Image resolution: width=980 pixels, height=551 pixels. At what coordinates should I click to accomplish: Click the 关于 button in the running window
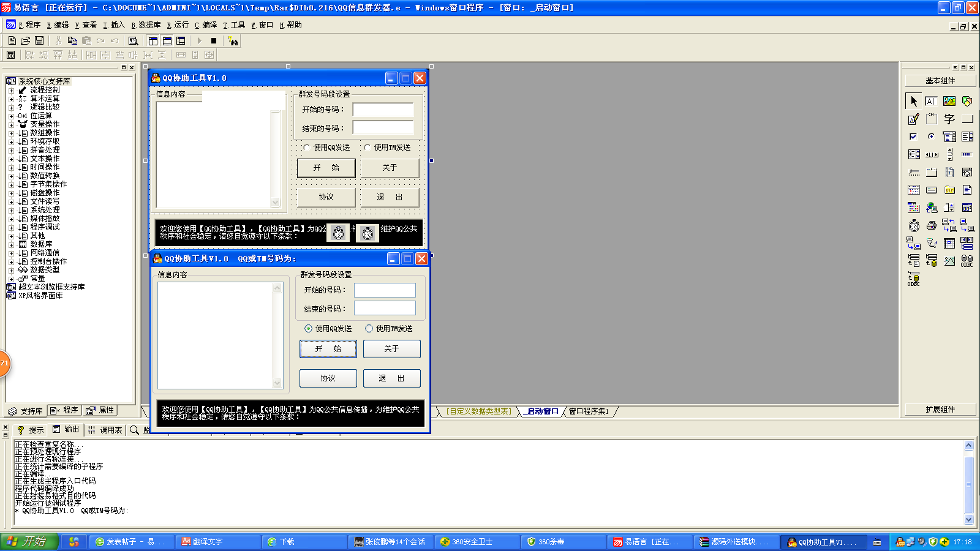pyautogui.click(x=392, y=349)
